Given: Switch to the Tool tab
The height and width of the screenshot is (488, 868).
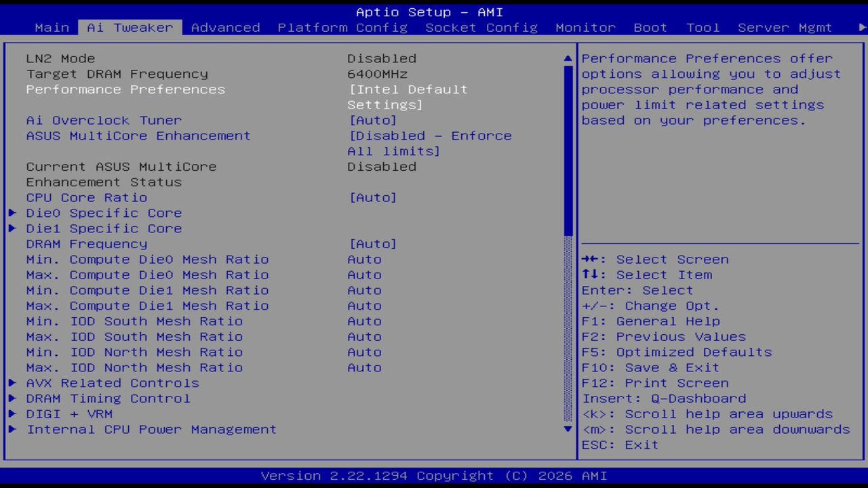Looking at the screenshot, I should 703,28.
